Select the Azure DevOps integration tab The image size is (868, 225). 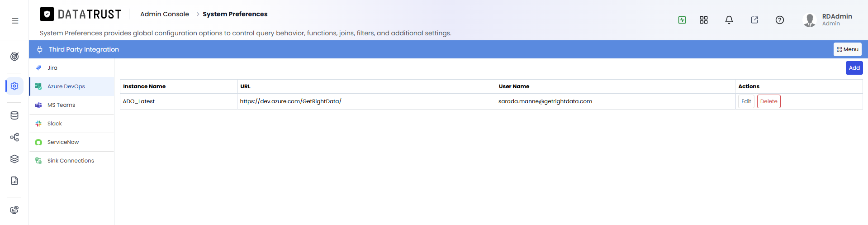[71, 86]
